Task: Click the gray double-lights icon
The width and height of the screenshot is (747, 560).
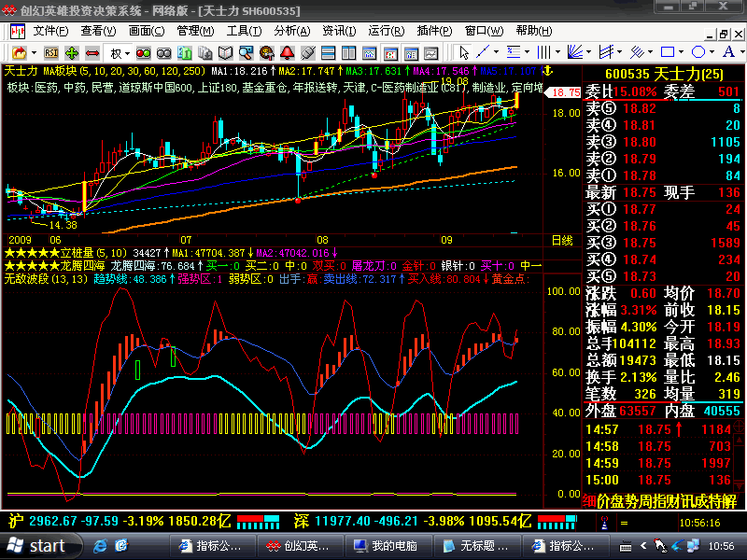Action: click(x=164, y=53)
